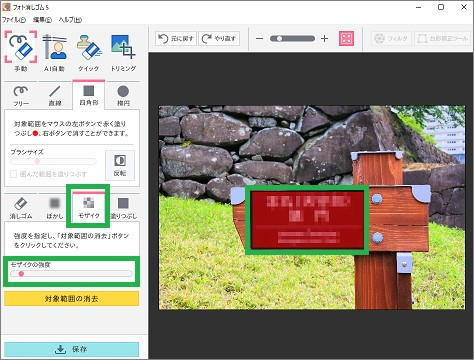Select the 手動 manual eraser mode
Screen dimensions: 474x360
(21, 52)
